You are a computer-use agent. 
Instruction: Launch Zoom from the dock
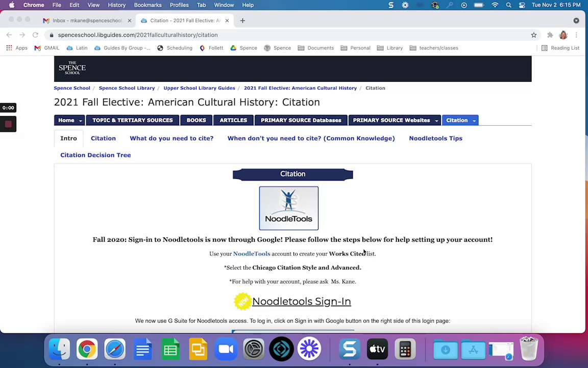(226, 349)
